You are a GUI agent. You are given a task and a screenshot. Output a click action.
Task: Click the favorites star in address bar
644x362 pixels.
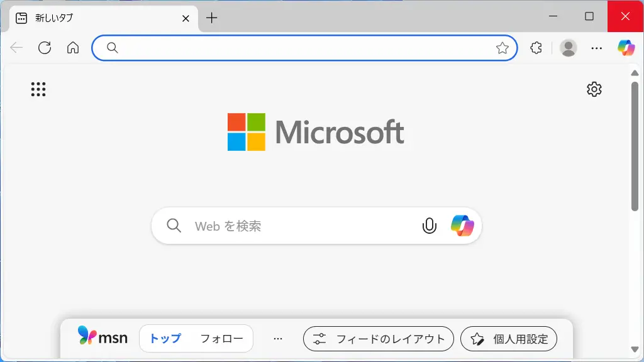pos(502,48)
